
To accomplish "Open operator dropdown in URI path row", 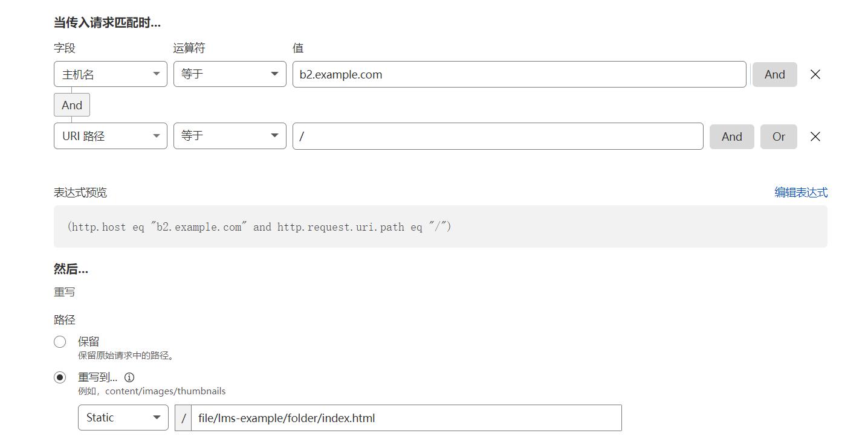I will 230,136.
